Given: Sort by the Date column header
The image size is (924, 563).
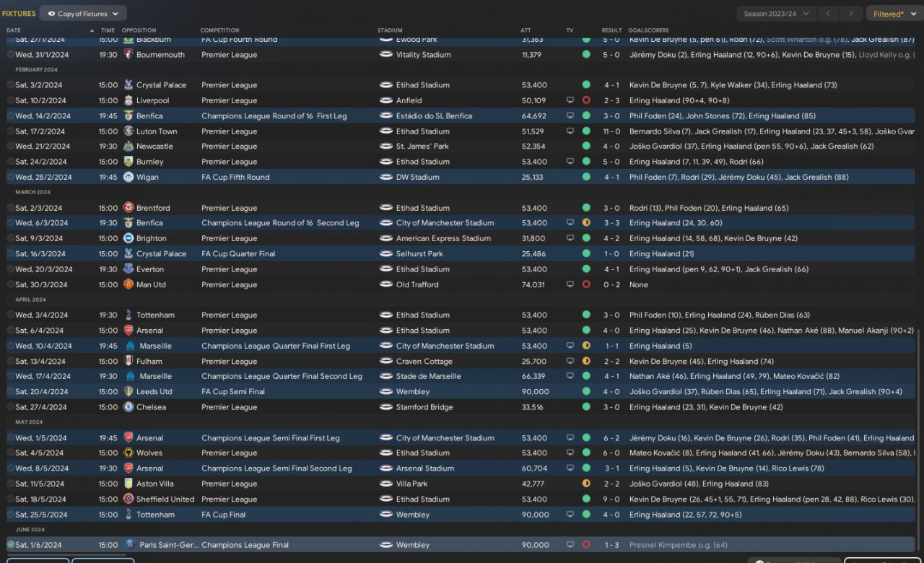Looking at the screenshot, I should click(x=14, y=30).
